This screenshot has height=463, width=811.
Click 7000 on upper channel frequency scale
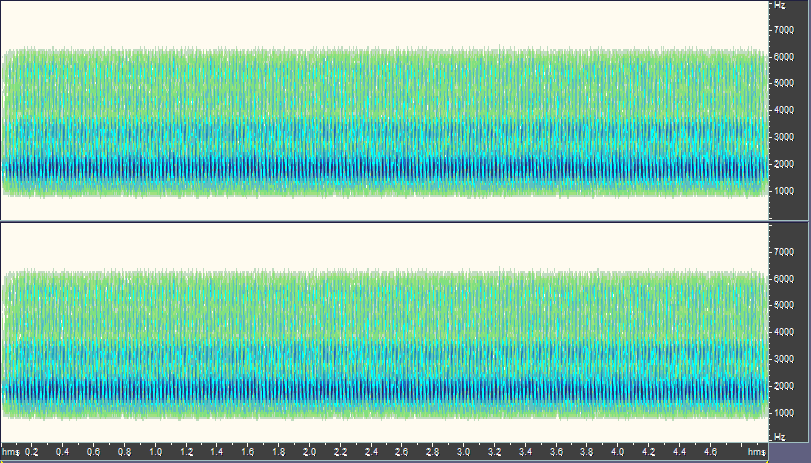pyautogui.click(x=784, y=30)
